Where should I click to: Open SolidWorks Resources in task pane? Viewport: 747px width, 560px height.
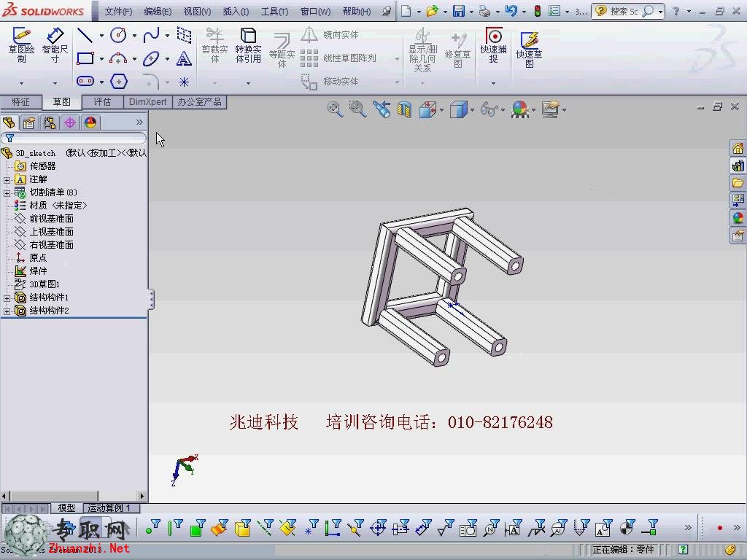pos(738,148)
